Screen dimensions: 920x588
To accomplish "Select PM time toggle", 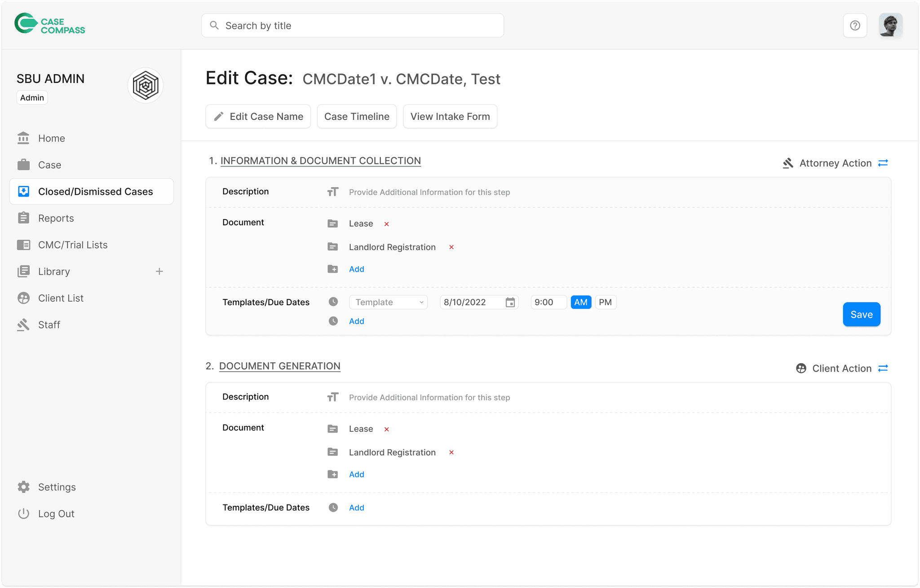I will tap(605, 303).
